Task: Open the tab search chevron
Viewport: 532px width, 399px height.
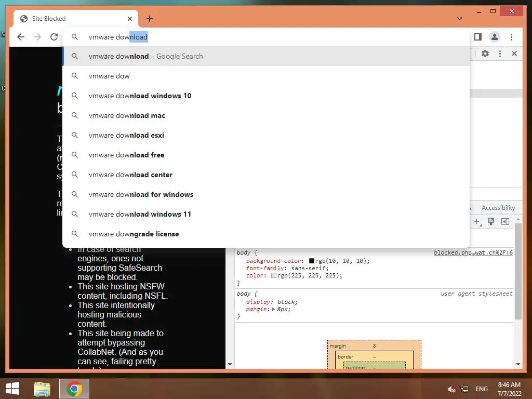Action: click(460, 19)
